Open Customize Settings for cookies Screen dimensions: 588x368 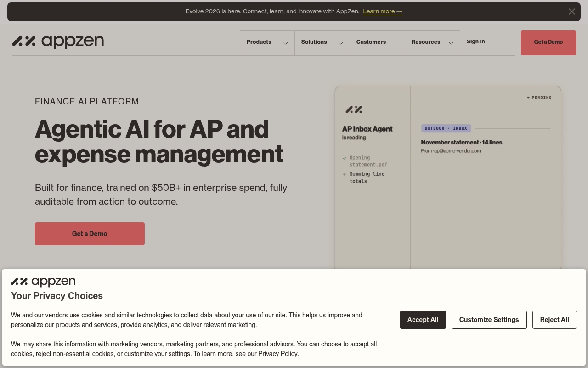(489, 320)
